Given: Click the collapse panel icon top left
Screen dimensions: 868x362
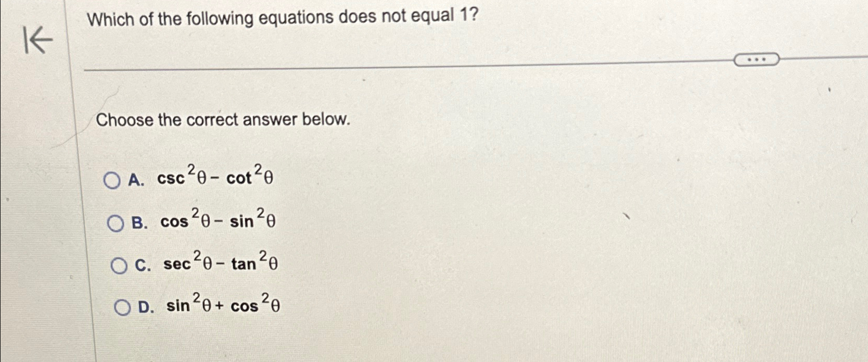Looking at the screenshot, I should (x=37, y=40).
